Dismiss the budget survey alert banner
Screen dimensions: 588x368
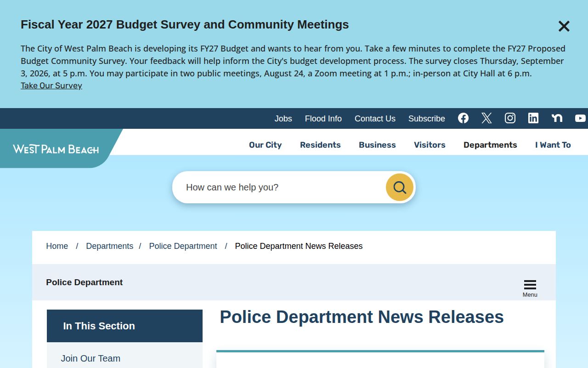[564, 26]
